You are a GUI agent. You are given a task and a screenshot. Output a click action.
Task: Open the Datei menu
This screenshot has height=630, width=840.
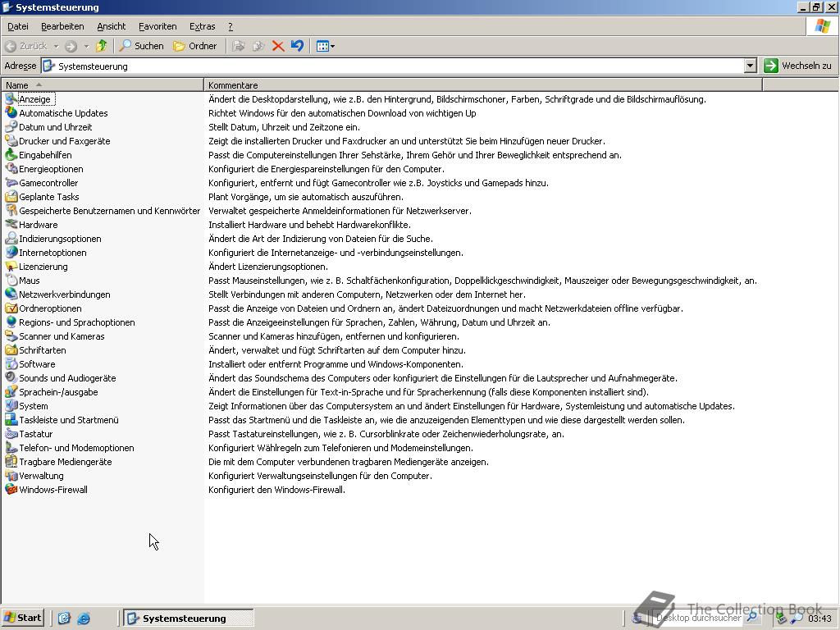click(18, 26)
